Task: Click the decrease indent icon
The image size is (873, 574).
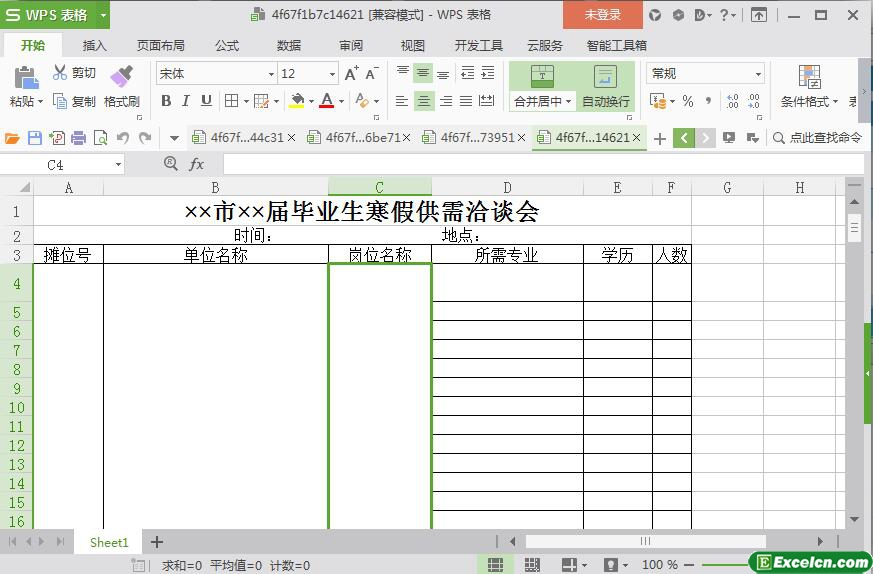Action: tap(468, 72)
